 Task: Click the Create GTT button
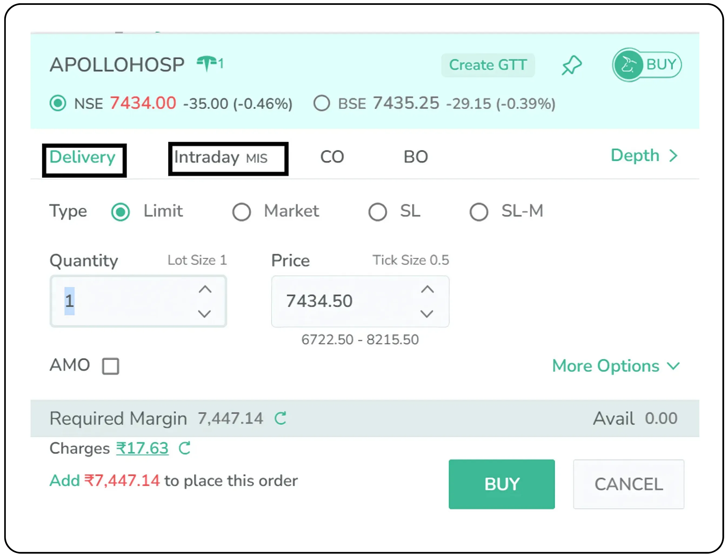tap(488, 65)
